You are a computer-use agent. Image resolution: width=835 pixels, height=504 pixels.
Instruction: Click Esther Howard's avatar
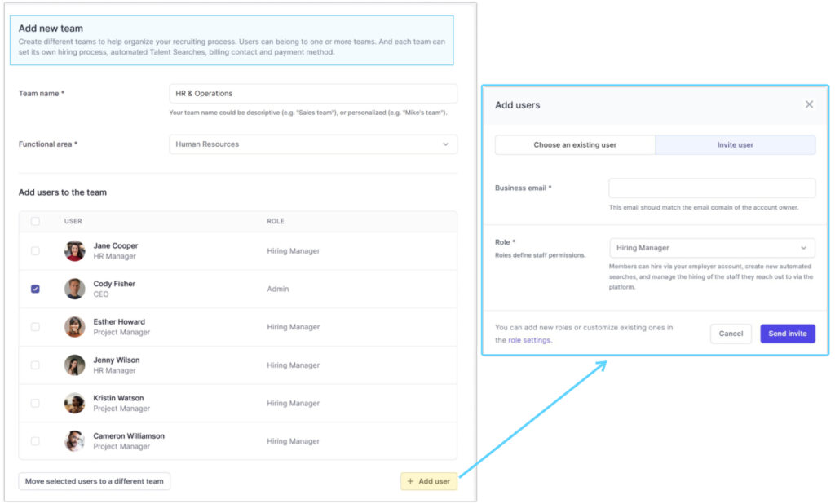pyautogui.click(x=75, y=327)
